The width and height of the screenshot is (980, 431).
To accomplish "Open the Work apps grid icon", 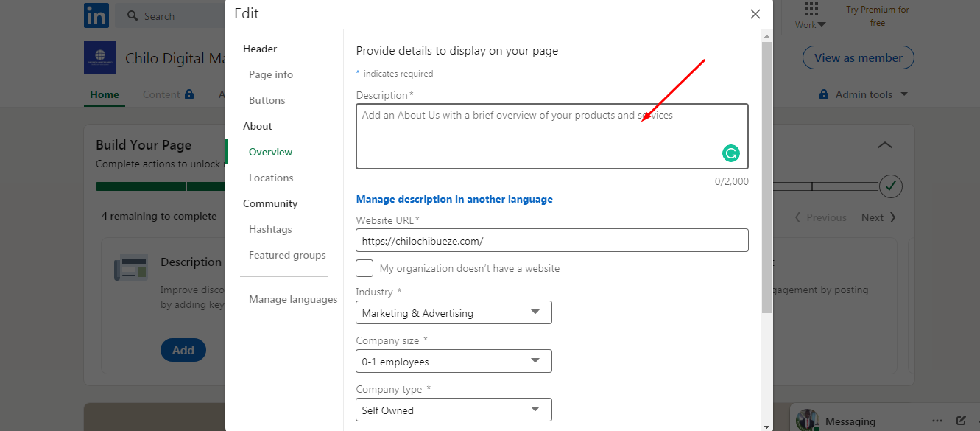I will point(811,9).
